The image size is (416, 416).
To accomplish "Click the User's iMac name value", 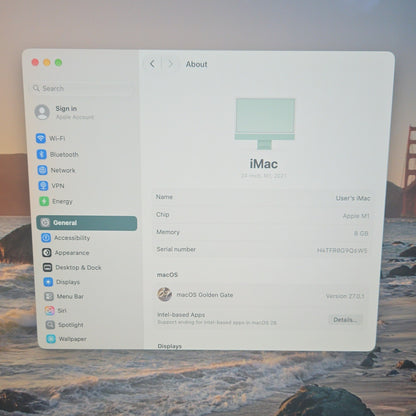I will pos(353,198).
